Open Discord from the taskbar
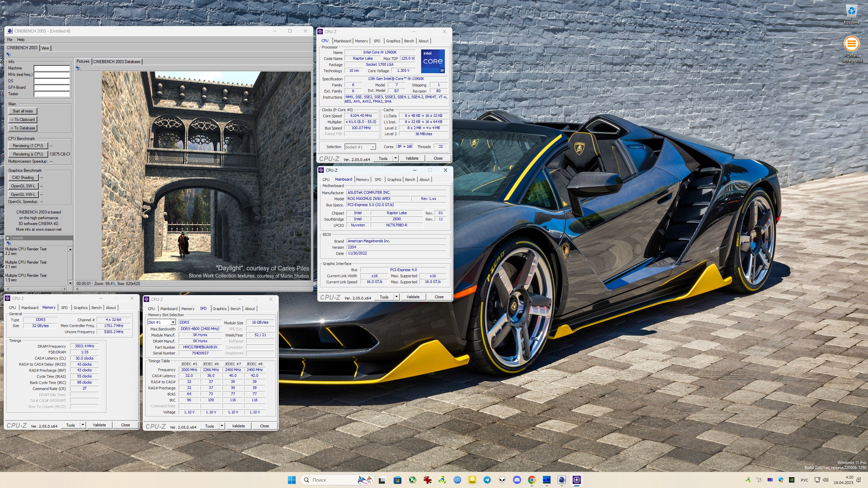 (x=517, y=480)
